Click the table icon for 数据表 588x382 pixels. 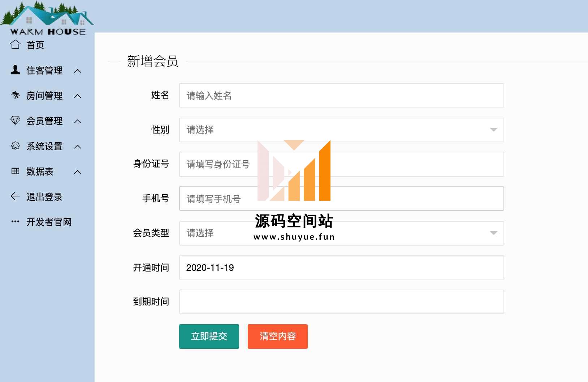point(15,171)
